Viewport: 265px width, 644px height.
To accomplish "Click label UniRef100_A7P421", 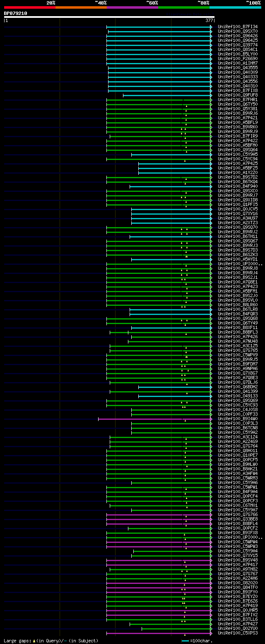I will pyautogui.click(x=238, y=118).
